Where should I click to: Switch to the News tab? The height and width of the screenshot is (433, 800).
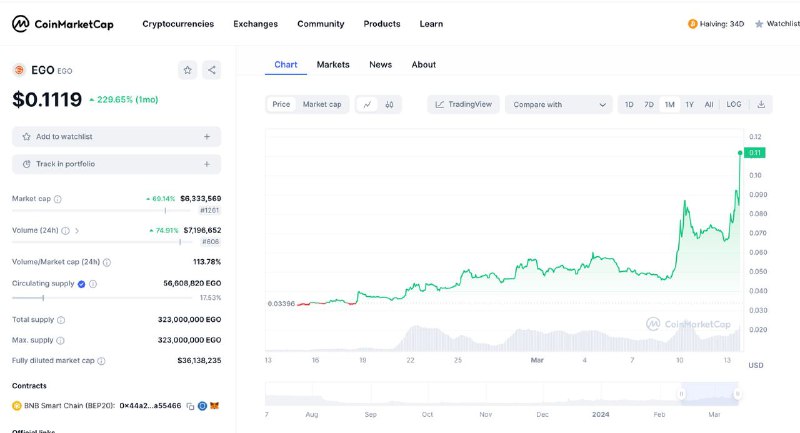click(381, 65)
